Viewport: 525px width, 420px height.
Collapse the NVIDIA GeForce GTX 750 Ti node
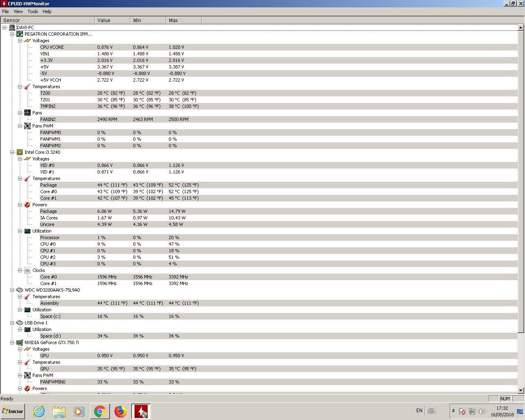tap(12, 342)
